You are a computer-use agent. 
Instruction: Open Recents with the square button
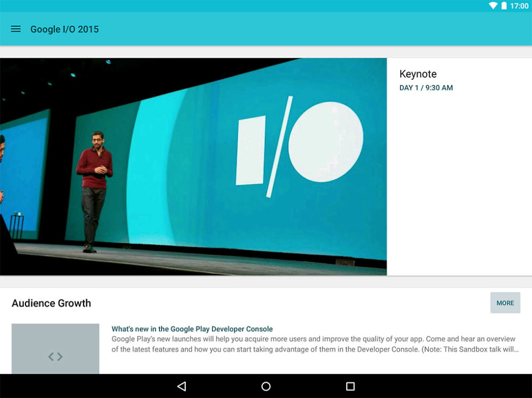click(350, 386)
